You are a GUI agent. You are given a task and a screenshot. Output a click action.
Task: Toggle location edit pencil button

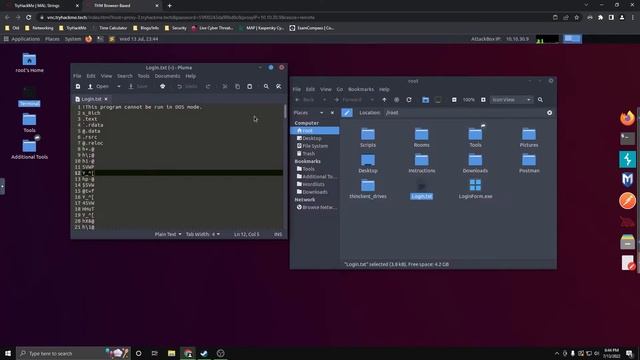coord(347,113)
